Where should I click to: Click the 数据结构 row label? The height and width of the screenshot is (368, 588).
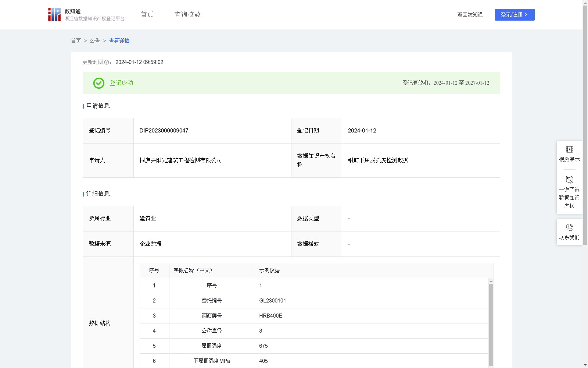(100, 323)
